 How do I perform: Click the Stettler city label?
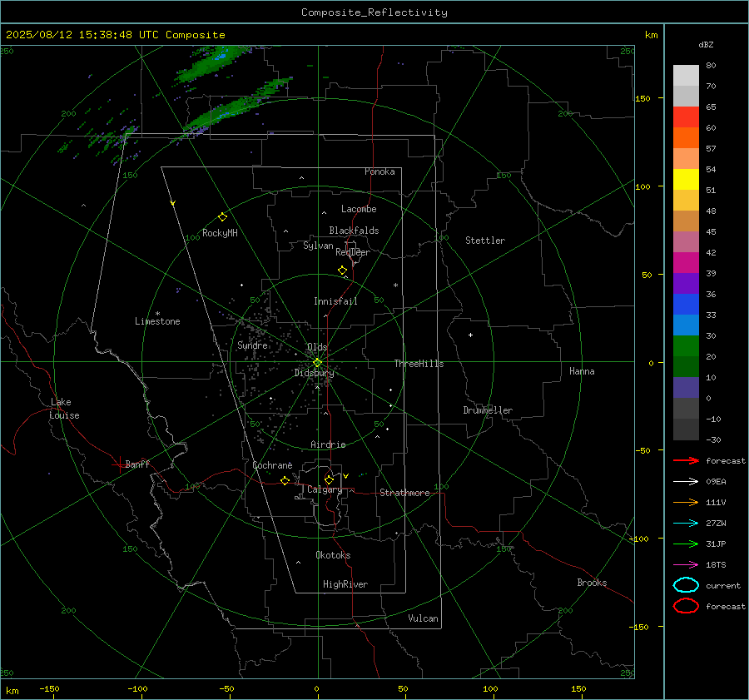[x=485, y=241]
